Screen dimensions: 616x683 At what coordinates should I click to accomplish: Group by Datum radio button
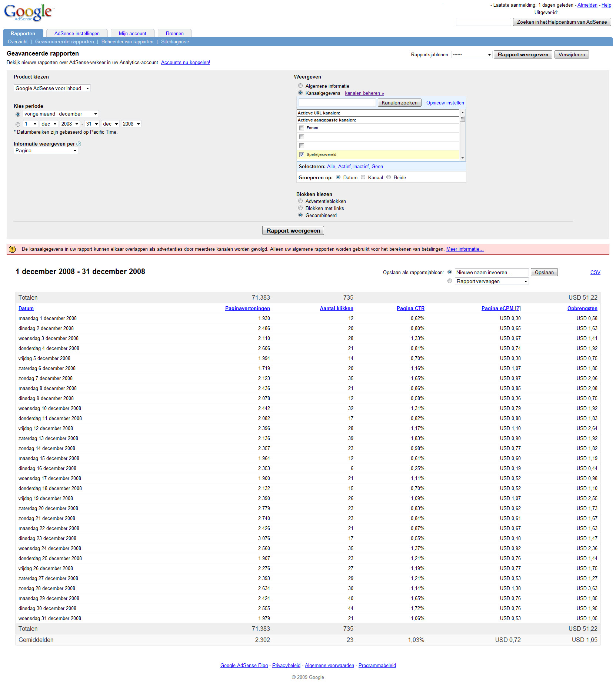pyautogui.click(x=338, y=177)
